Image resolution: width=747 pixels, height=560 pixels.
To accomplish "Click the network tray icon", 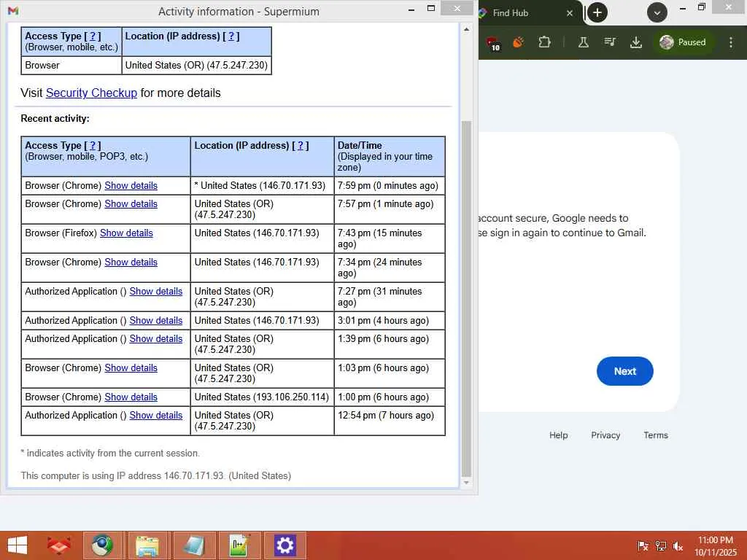I will click(x=660, y=545).
